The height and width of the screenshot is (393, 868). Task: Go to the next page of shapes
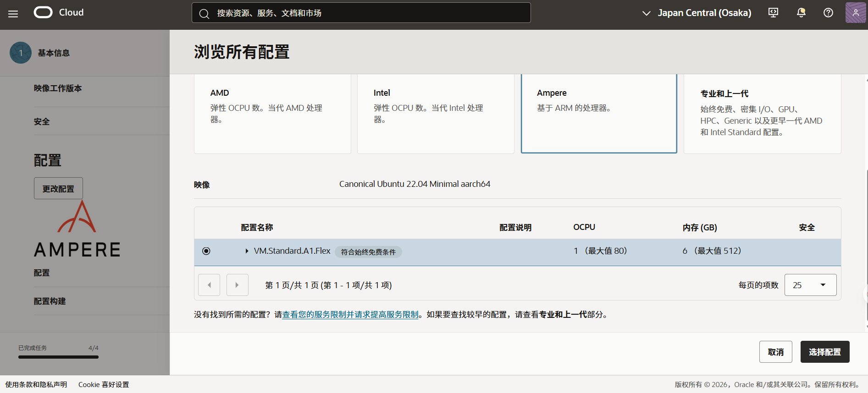tap(237, 285)
